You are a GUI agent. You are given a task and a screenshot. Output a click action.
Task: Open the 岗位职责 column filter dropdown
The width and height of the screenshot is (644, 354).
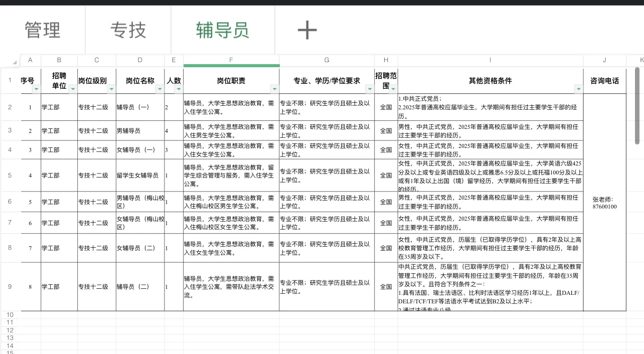274,89
